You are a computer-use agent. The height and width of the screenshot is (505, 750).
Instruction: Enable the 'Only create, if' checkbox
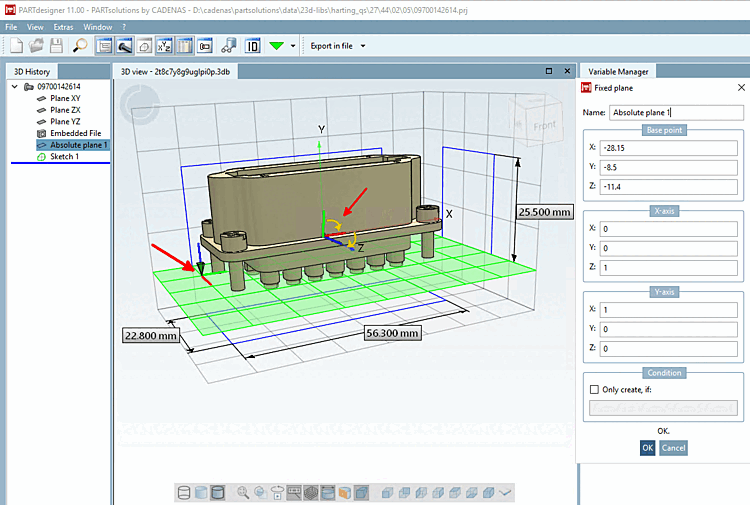pyautogui.click(x=594, y=389)
